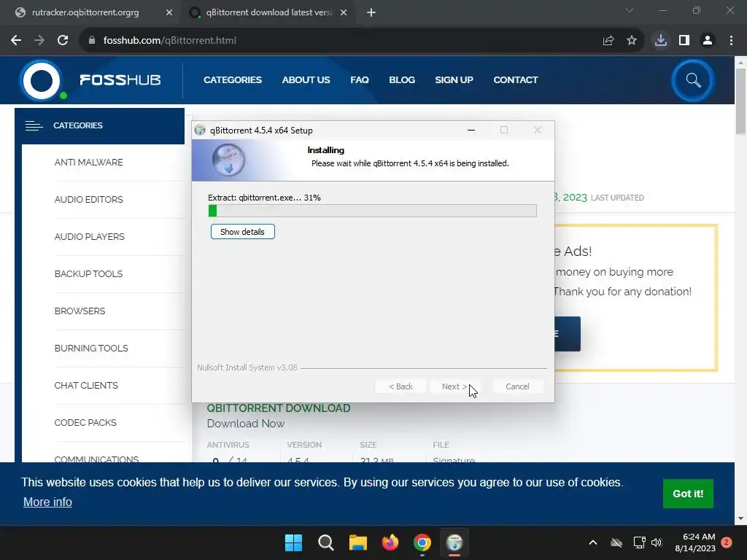Image resolution: width=747 pixels, height=560 pixels.
Task: Select the CHAT CLIENTS category
Action: [x=86, y=385]
